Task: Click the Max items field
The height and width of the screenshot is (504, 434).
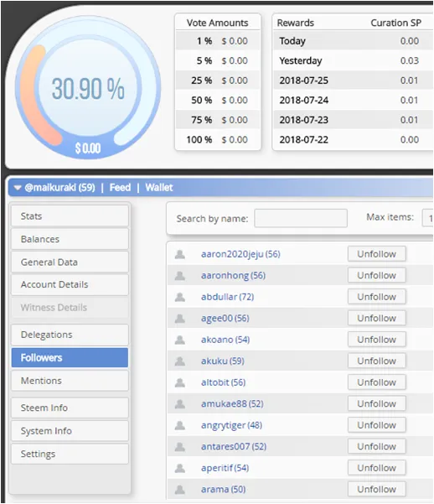Action: point(428,218)
